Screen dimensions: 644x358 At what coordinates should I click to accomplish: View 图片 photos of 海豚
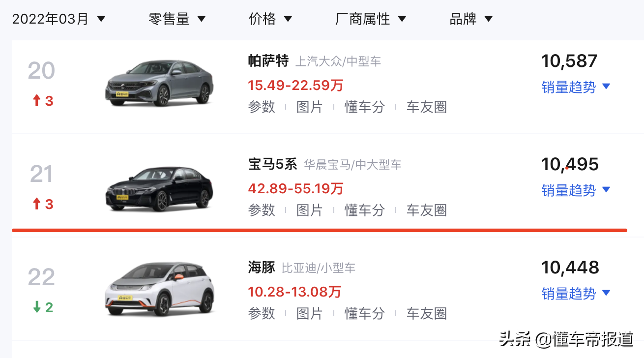310,313
